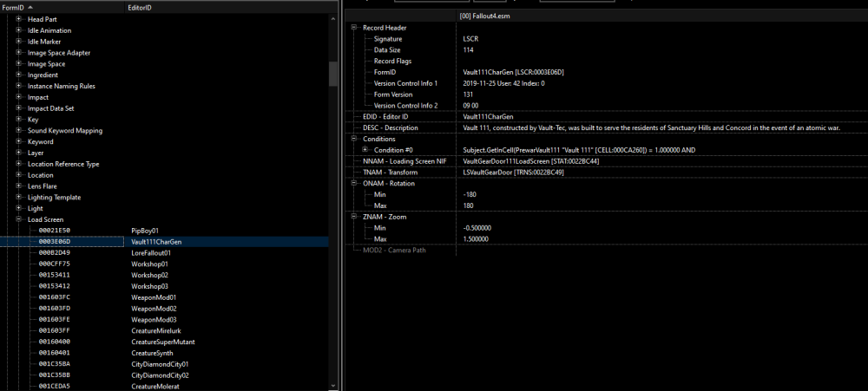Select the Layer tree item
The width and height of the screenshot is (868, 391).
point(36,153)
